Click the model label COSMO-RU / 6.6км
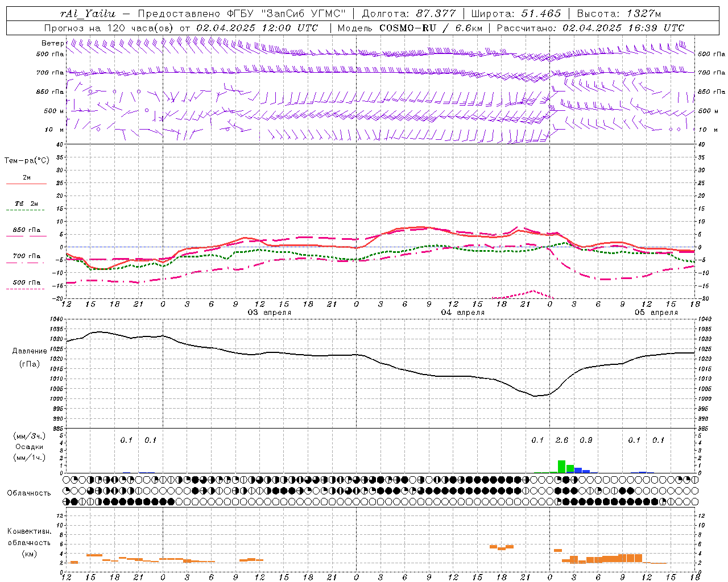This screenshot has width=728, height=582. click(x=431, y=28)
